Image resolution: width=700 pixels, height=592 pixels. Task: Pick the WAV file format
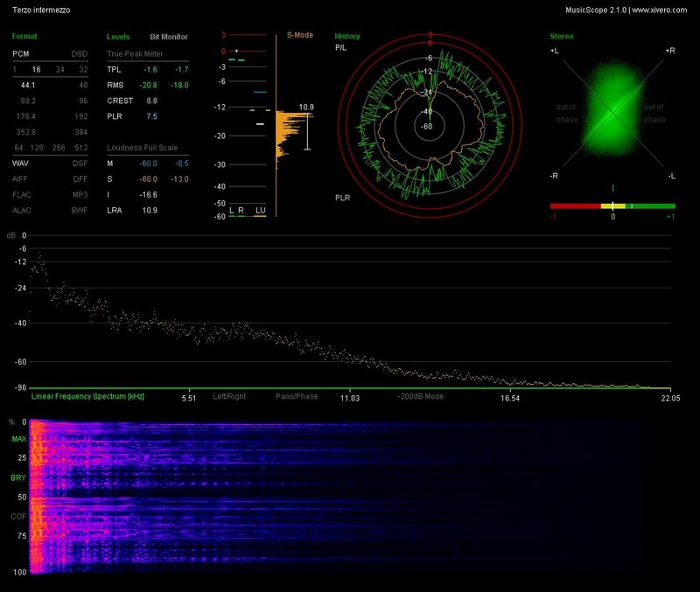click(x=20, y=164)
